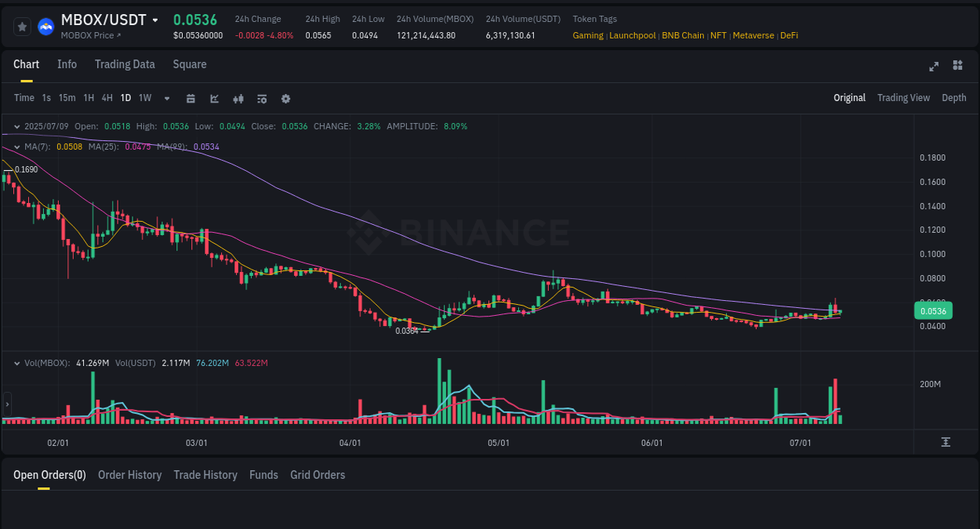This screenshot has width=980, height=529.
Task: Open the Gaming token tag link
Action: [x=588, y=35]
